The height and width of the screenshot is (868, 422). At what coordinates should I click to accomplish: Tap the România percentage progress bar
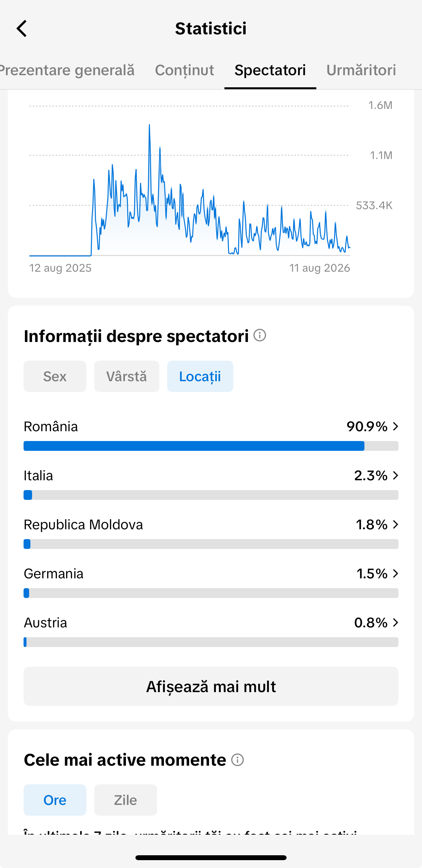211,446
